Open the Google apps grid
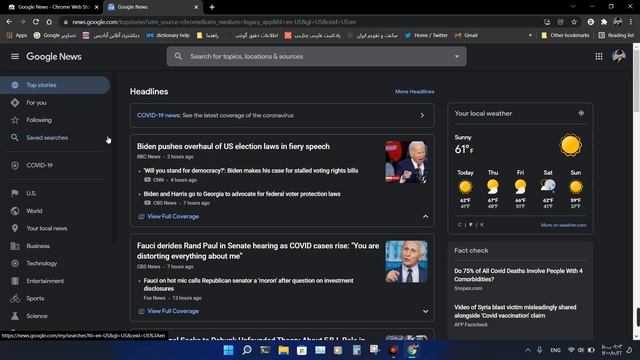Screen dimensions: 640x360 pos(598,56)
